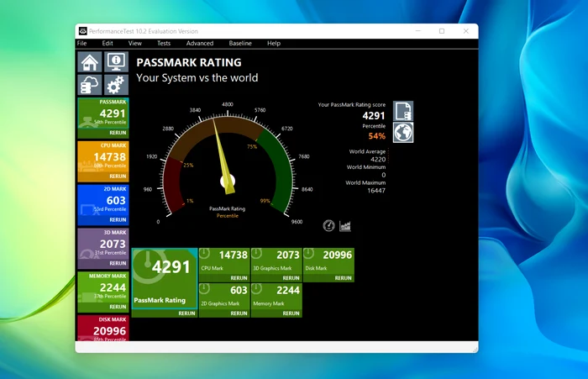Click the PassMark Rating gauge needle

pos(223,155)
